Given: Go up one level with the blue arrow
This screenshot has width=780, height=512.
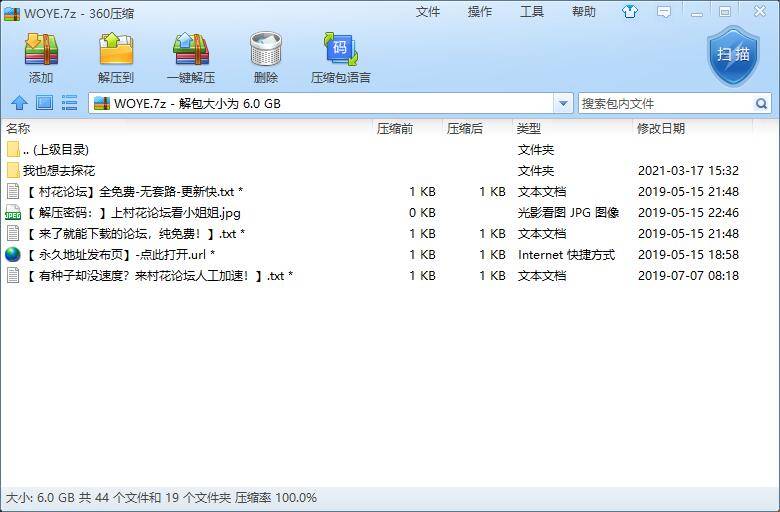Looking at the screenshot, I should point(18,103).
